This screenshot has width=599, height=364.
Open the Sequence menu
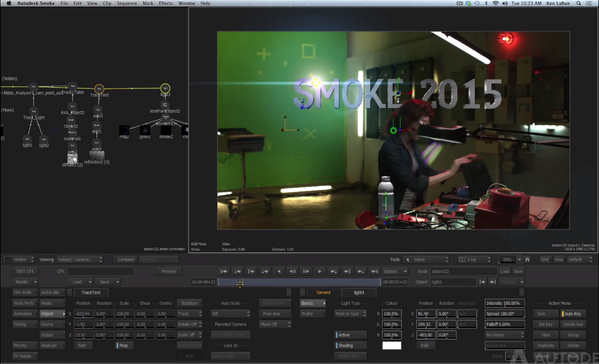126,3
